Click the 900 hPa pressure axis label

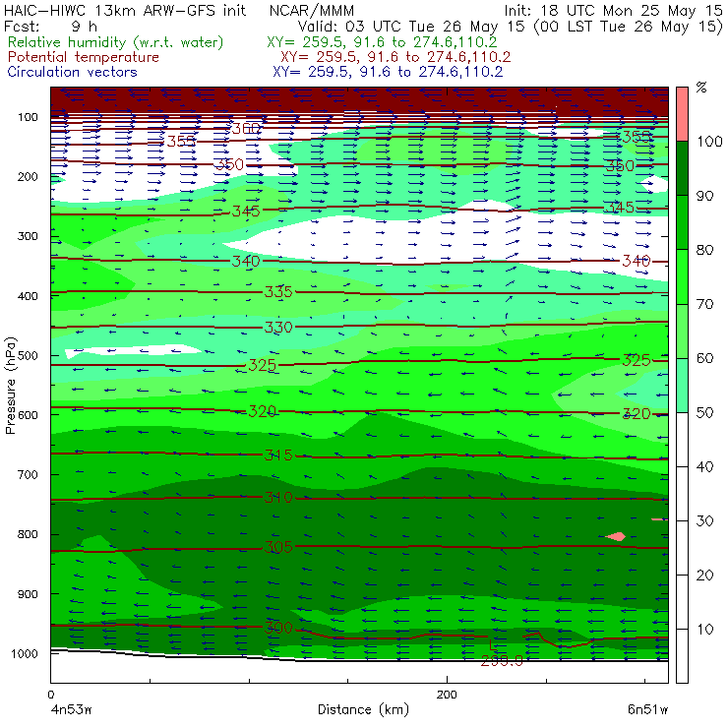tap(28, 594)
